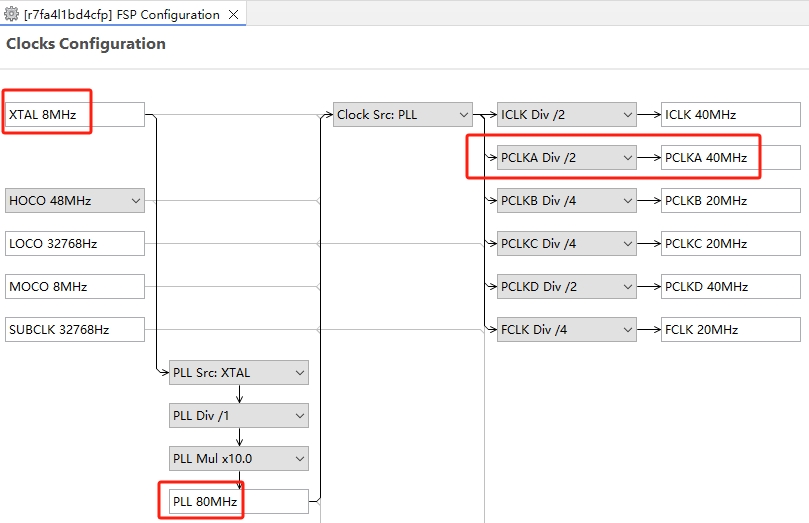
Task: Click the gear icon on FSP Configuration tab
Action: [11, 14]
